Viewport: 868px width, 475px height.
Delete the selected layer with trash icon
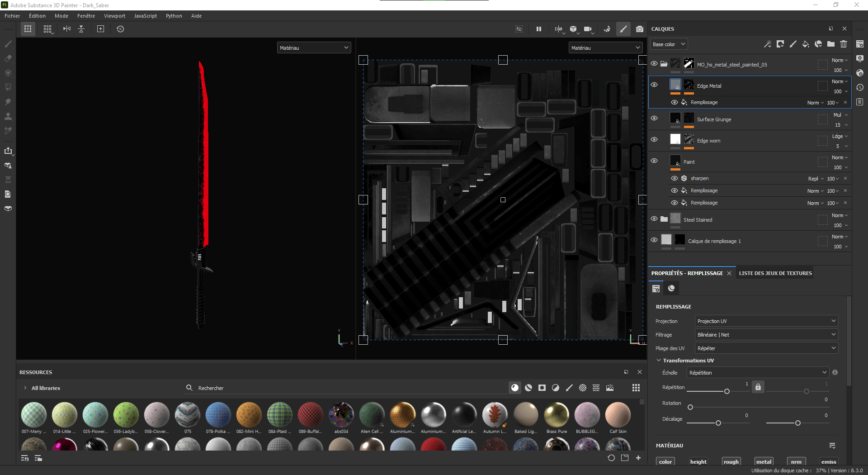(x=844, y=44)
